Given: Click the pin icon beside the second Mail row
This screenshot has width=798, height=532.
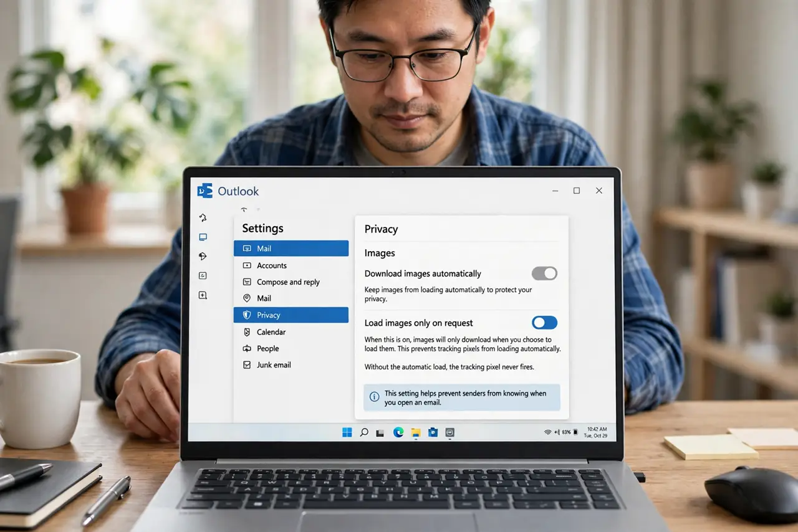Looking at the screenshot, I should pyautogui.click(x=247, y=298).
